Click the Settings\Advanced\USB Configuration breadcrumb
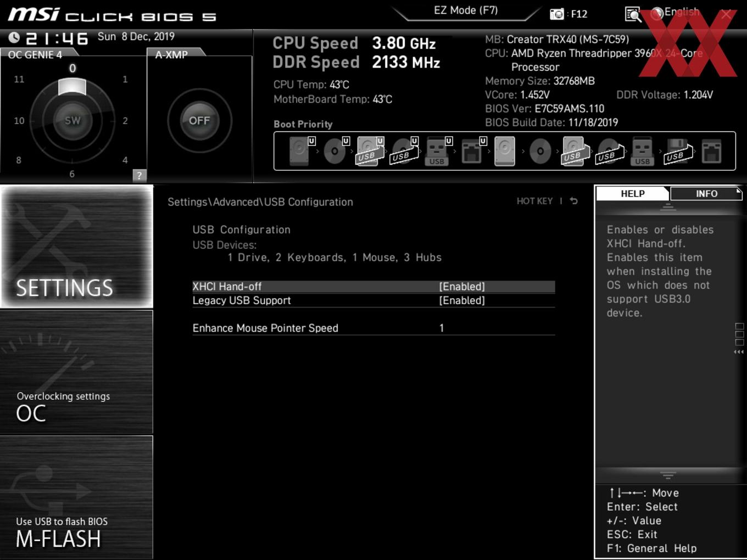This screenshot has height=560, width=747. pyautogui.click(x=260, y=202)
